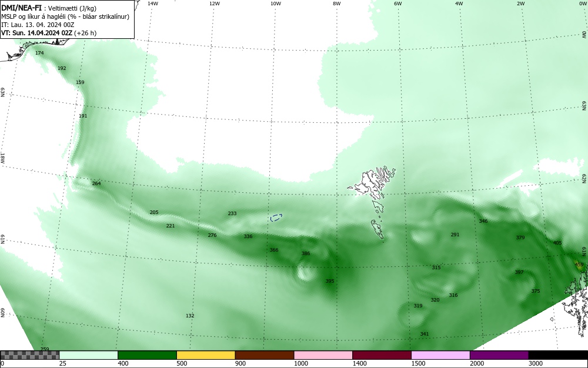Click the '2W' longitude label
This screenshot has height=368, width=588.
(x=520, y=4)
